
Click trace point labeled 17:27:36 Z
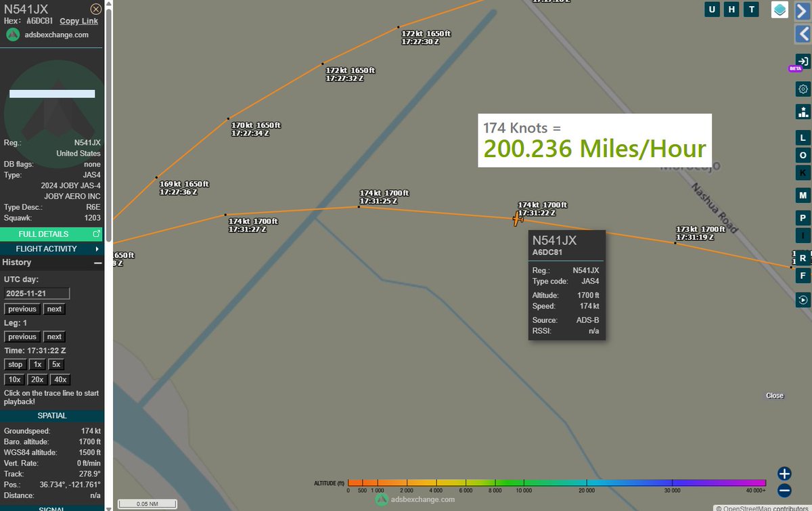pyautogui.click(x=156, y=177)
